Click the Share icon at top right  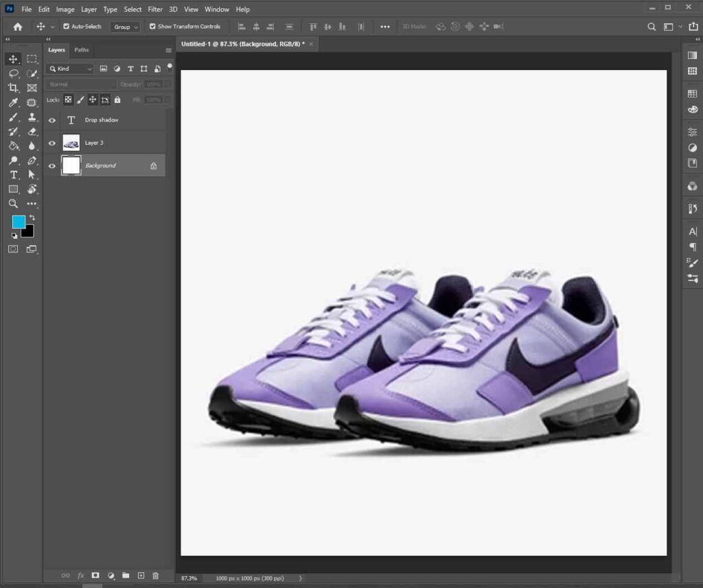[693, 27]
